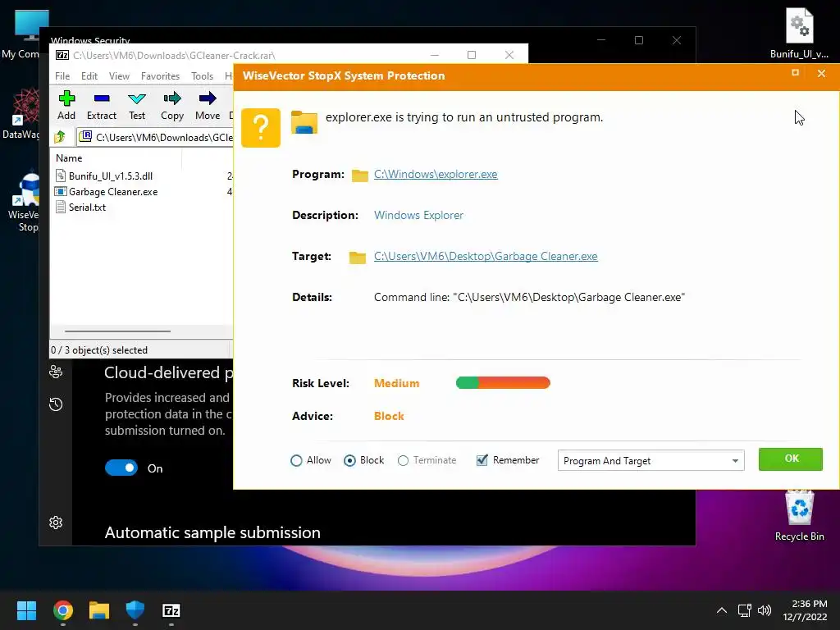Open the View menu in 7-Zip
Image resolution: width=840 pixels, height=630 pixels.
pyautogui.click(x=119, y=76)
